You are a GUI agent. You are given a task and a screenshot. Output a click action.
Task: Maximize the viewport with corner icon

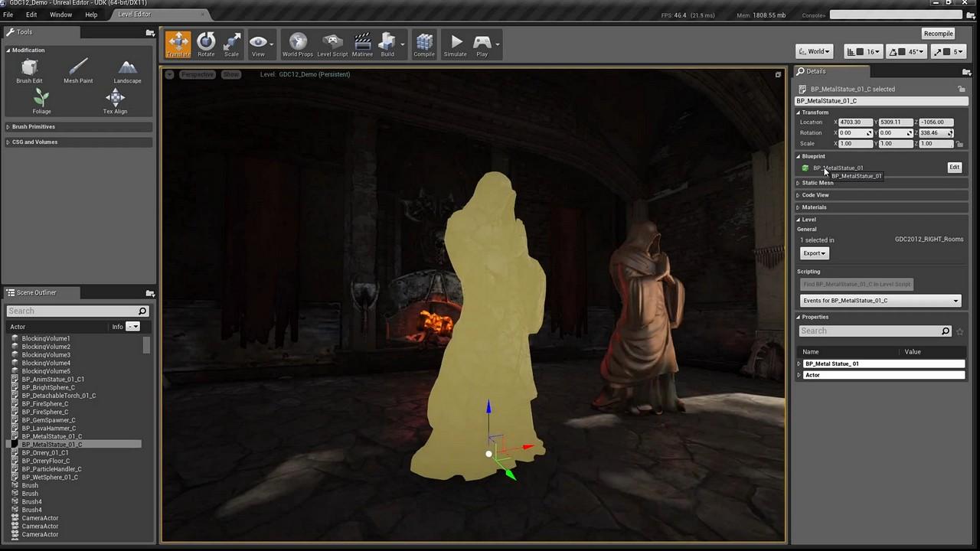tap(778, 74)
